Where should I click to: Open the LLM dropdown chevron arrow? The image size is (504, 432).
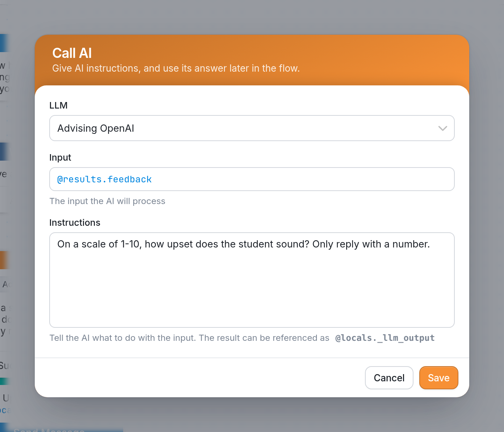click(442, 128)
